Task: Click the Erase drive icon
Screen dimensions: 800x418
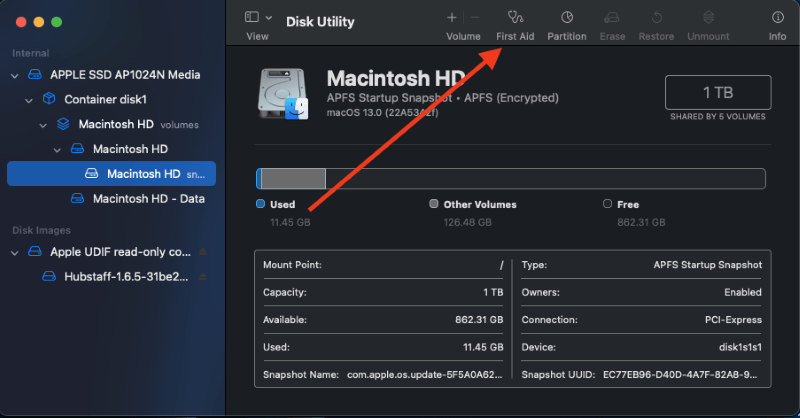Action: tap(612, 17)
